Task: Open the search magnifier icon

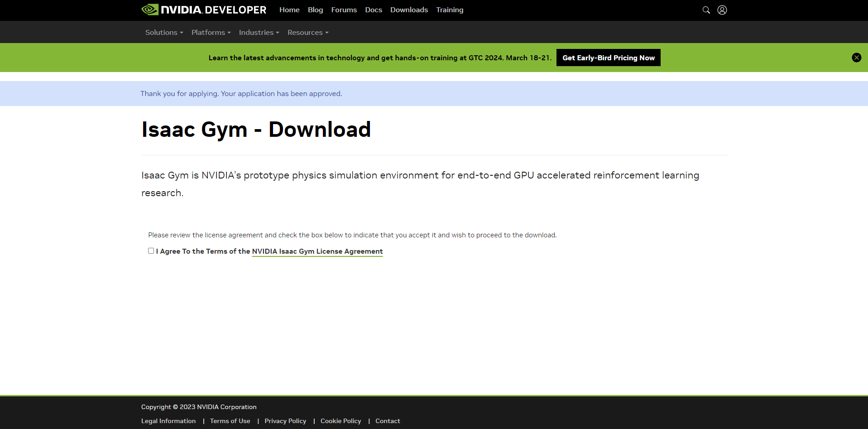Action: 706,10
